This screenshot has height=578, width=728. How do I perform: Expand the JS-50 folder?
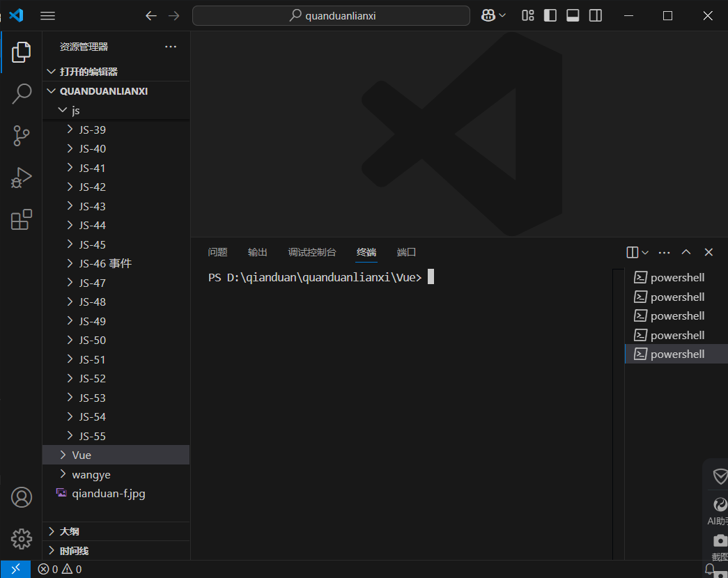coord(70,340)
